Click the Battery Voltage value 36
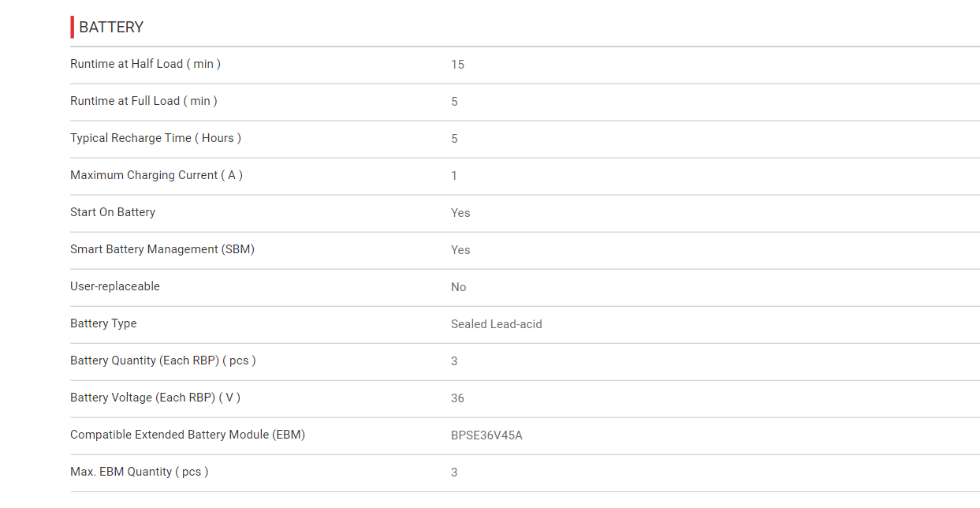The width and height of the screenshot is (980, 508). click(x=457, y=398)
